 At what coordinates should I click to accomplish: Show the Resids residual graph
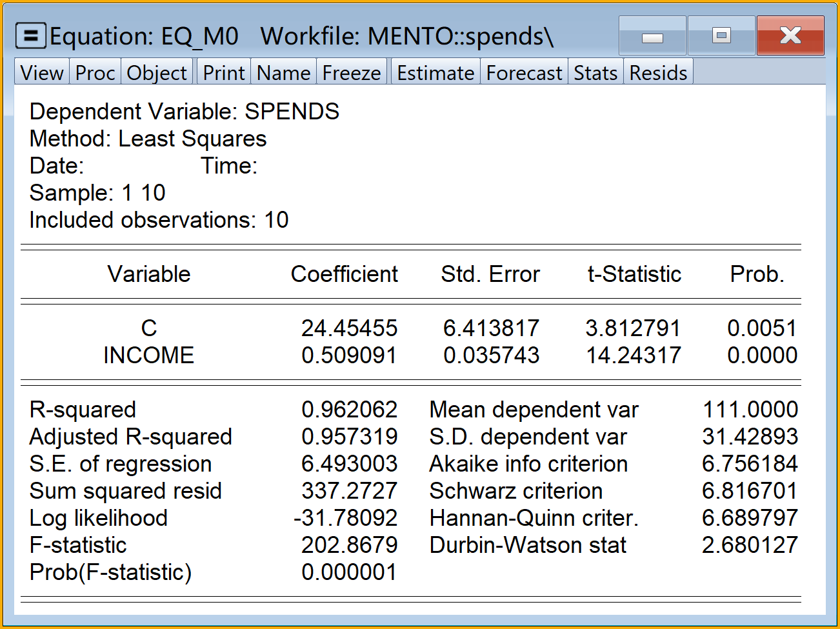click(x=658, y=73)
